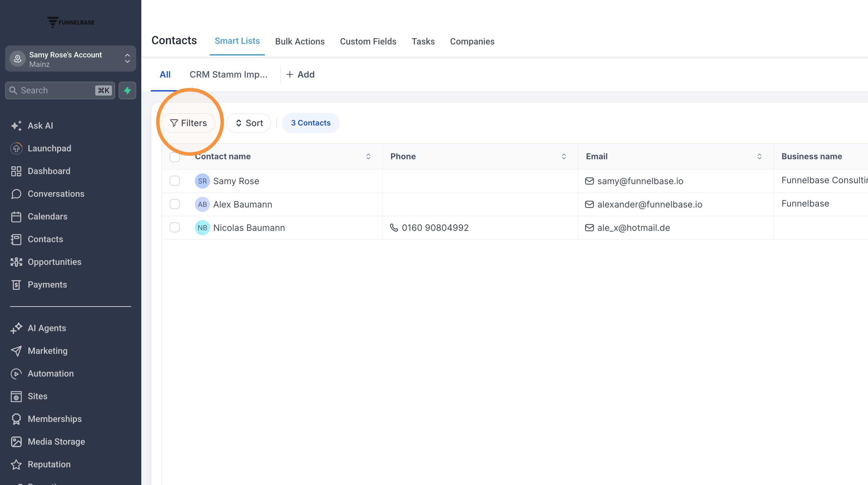Sort by Email column arrows
The image size is (868, 485).
tap(759, 157)
